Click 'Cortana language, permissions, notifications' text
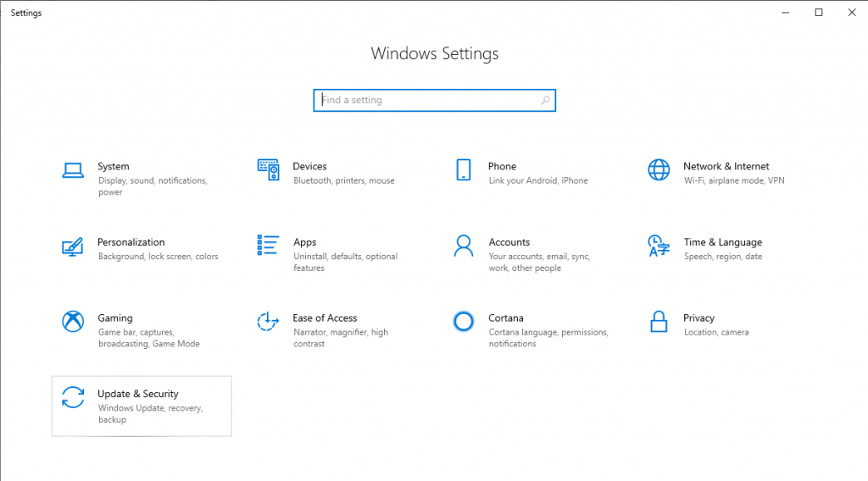 [548, 338]
